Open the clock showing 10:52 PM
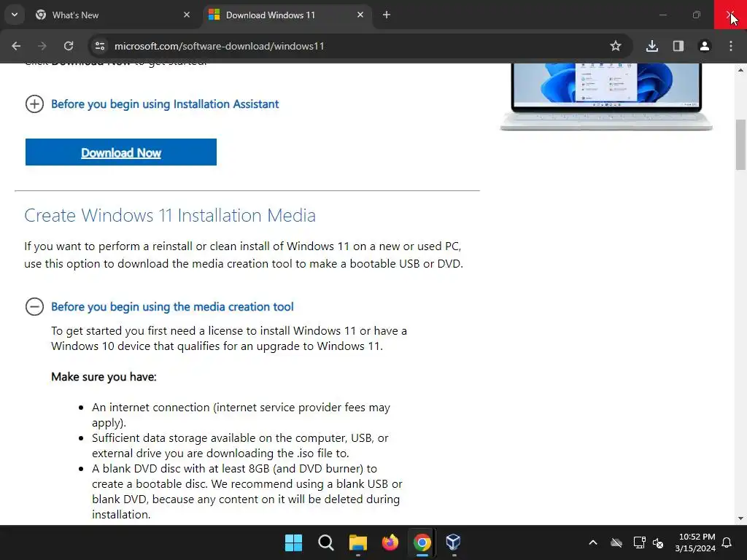This screenshot has width=747, height=560. (x=695, y=542)
